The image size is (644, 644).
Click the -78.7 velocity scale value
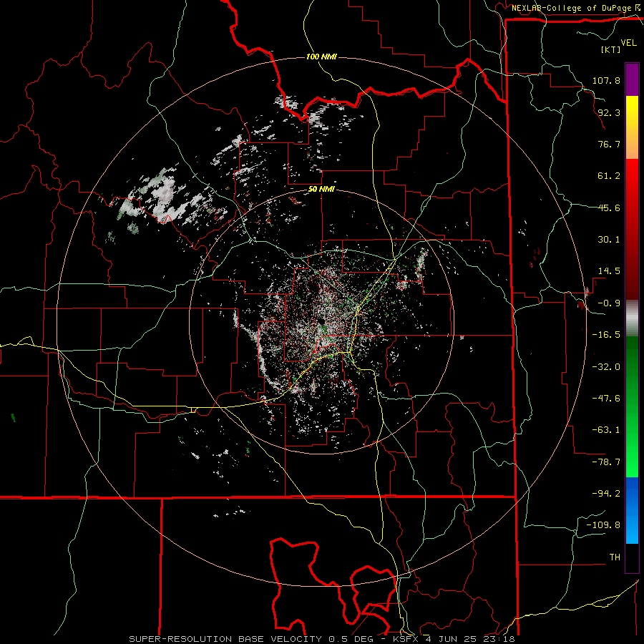click(606, 462)
